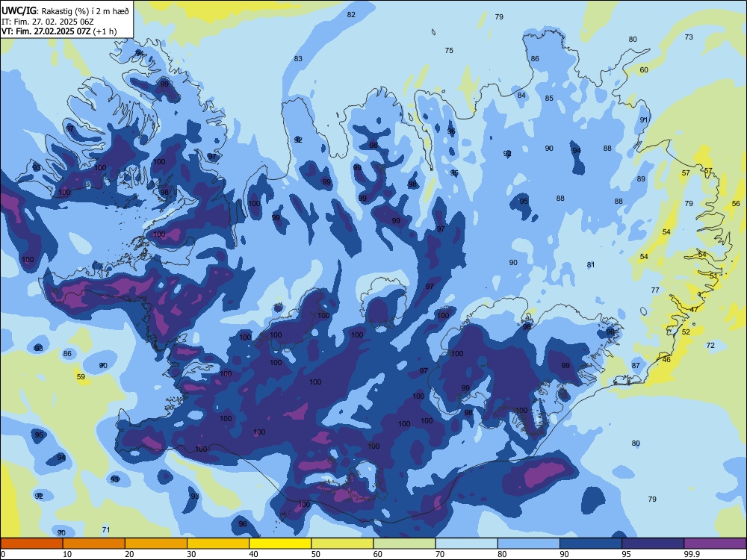Click the 'VT: Fim. 27.02.2025 07Z (+1 h)' line
Viewport: 747px width, 560px height.
click(x=59, y=31)
